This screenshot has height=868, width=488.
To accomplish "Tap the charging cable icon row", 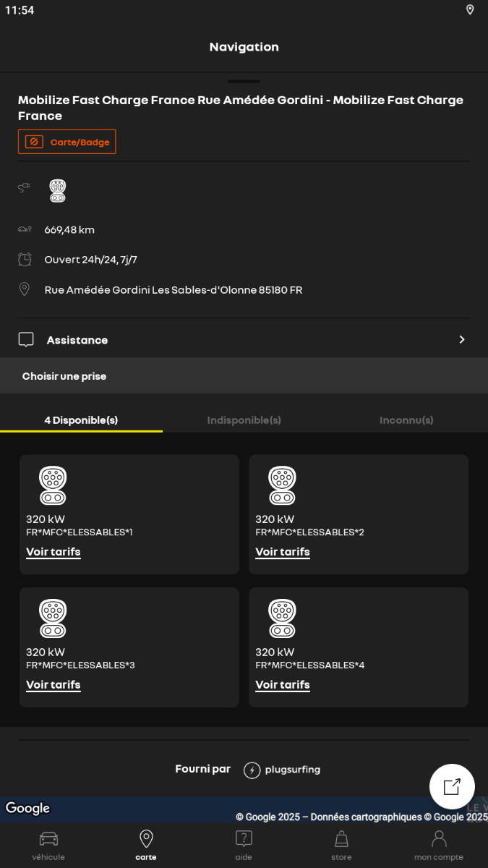I will pos(25,187).
